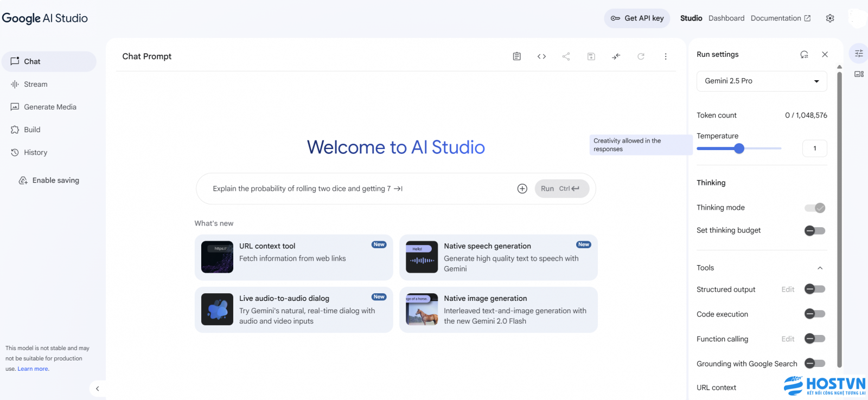The image size is (868, 400).
Task: Enable the Code execution toggle
Action: pos(815,314)
